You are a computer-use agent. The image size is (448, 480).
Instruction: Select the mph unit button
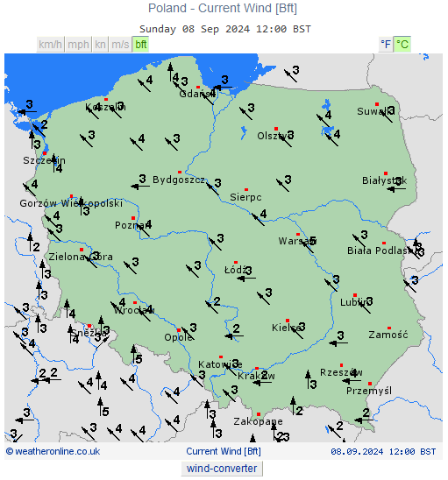point(78,45)
